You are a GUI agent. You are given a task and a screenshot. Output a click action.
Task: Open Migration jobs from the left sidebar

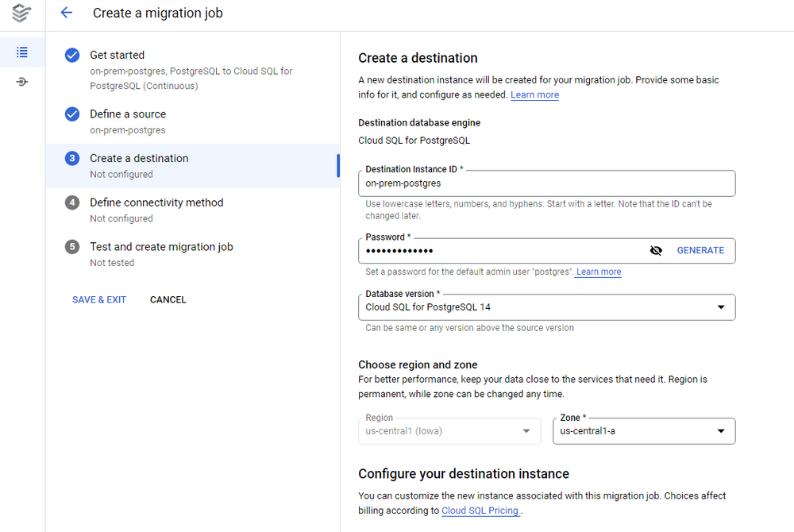[x=22, y=52]
